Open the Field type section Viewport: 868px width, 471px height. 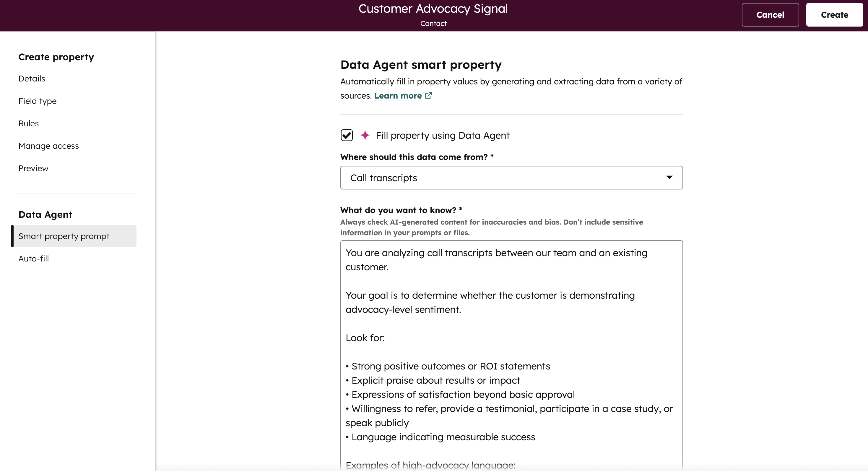point(37,101)
